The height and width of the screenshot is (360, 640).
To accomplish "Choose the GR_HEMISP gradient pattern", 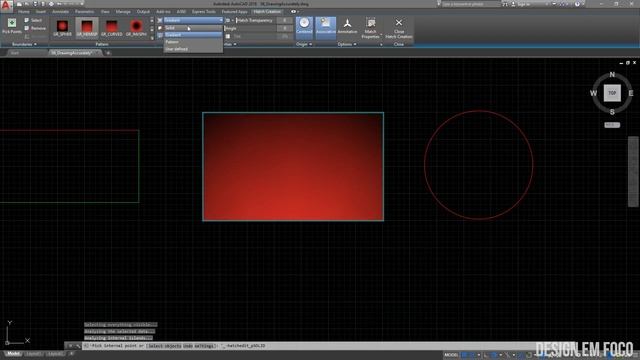I will coord(87,28).
